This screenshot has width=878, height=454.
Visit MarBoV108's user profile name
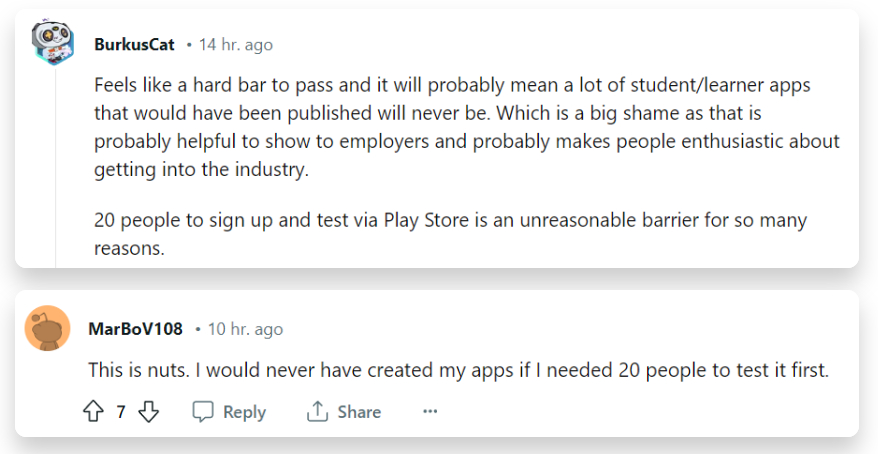pos(135,329)
